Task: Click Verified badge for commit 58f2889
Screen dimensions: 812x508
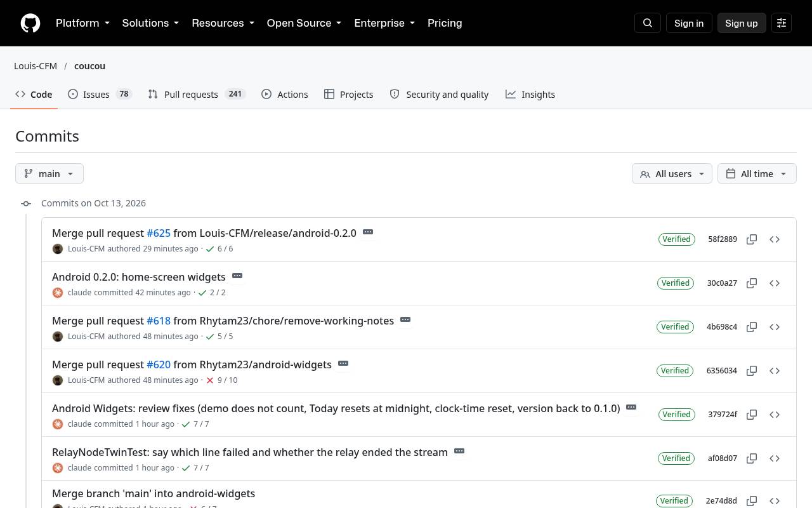Action: (x=677, y=239)
